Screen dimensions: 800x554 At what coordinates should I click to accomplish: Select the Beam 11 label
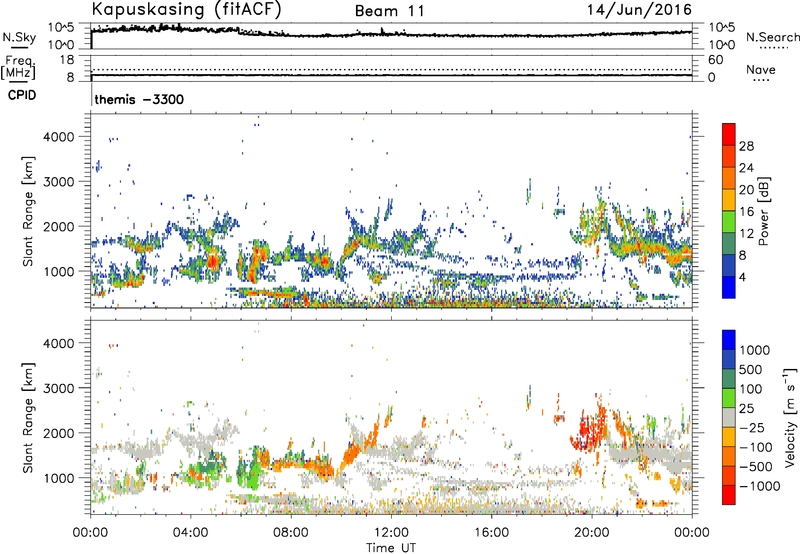click(389, 11)
